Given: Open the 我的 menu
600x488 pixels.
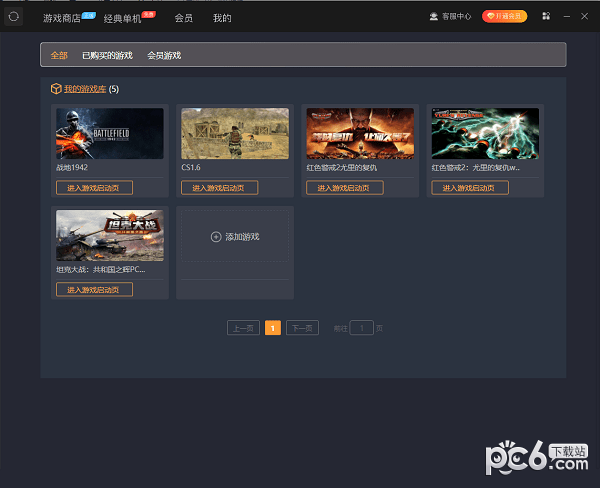Looking at the screenshot, I should tap(222, 18).
